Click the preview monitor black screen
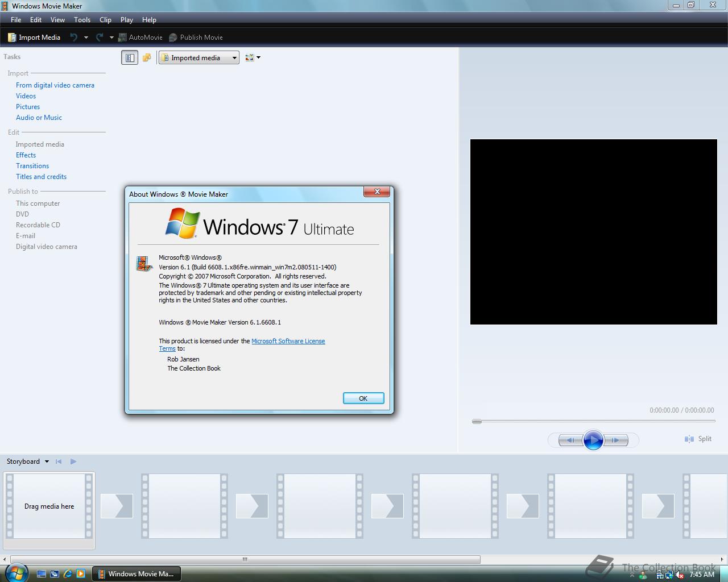The height and width of the screenshot is (582, 728). [x=593, y=232]
